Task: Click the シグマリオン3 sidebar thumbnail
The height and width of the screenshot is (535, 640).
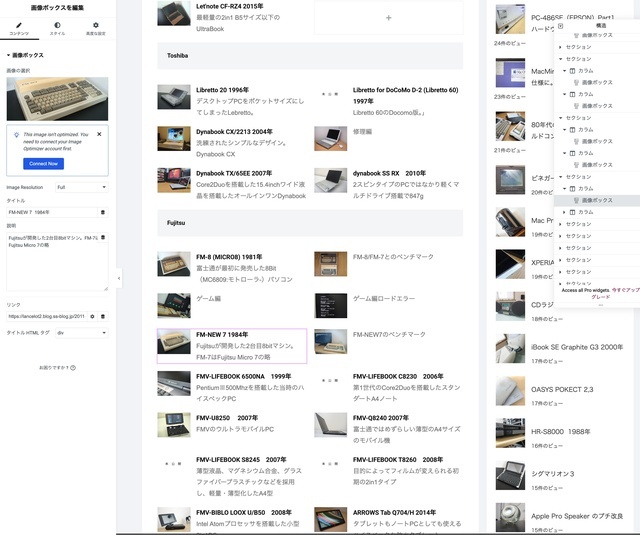Action: tap(510, 475)
